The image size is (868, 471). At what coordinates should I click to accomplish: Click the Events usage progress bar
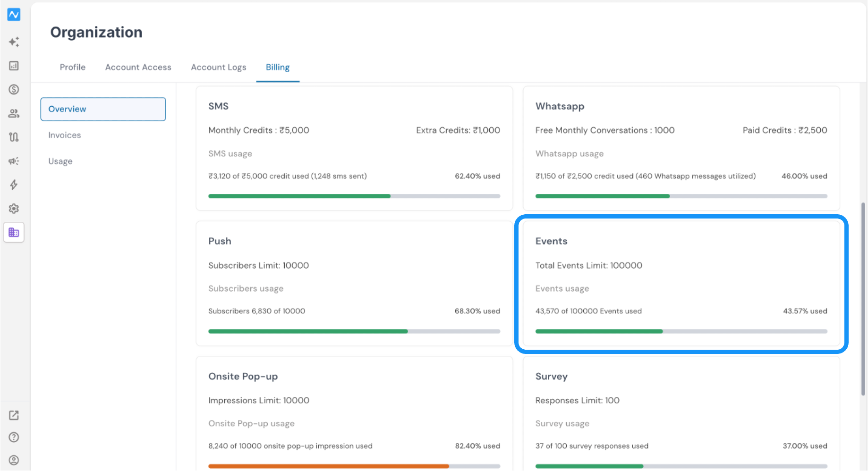(x=681, y=331)
